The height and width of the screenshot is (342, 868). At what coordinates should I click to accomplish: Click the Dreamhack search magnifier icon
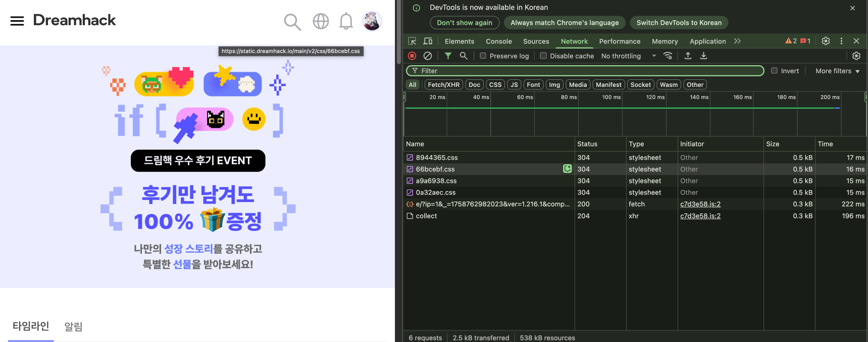(x=292, y=22)
